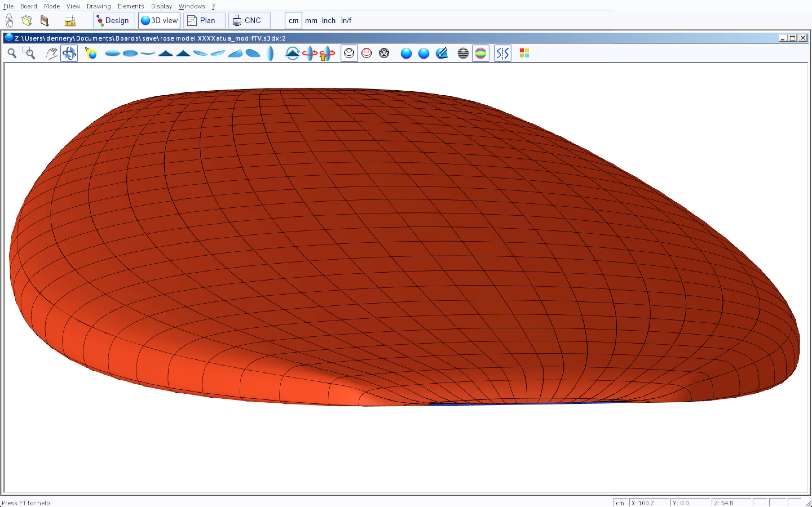This screenshot has width=812, height=507.
Task: Toggle the black slice outline display
Action: tap(349, 53)
